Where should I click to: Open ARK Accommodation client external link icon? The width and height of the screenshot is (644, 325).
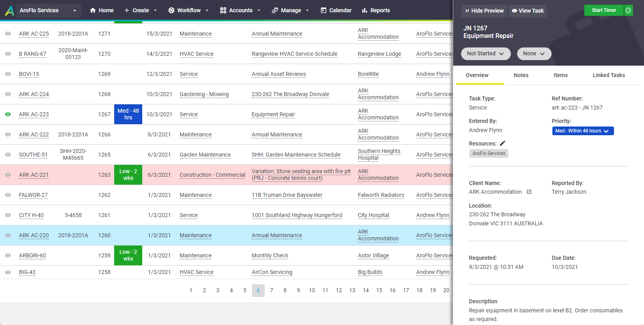[x=529, y=192]
